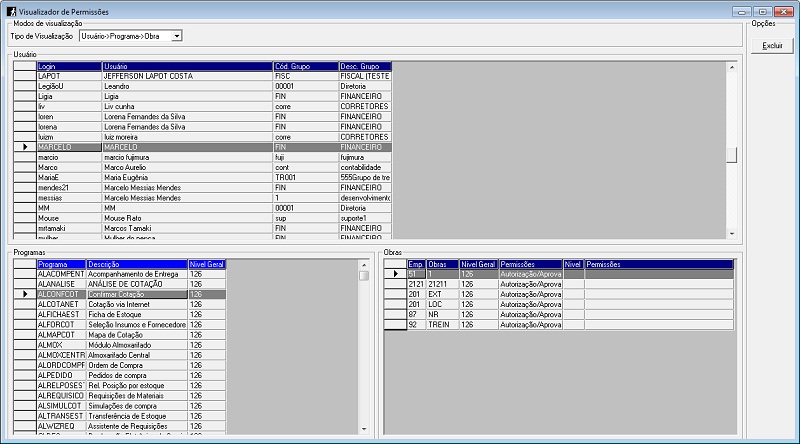Screen dimensions: 800x444
Task: Click the Permissões column header in Obras
Action: [528, 264]
